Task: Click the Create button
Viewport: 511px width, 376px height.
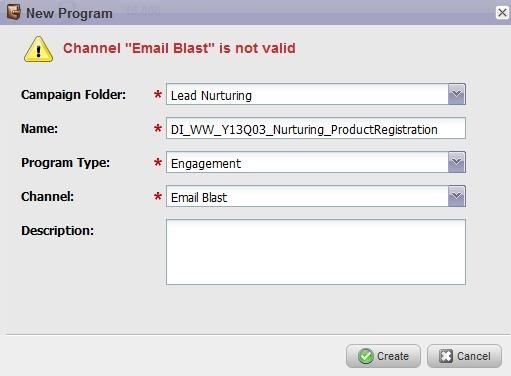Action: point(383,356)
